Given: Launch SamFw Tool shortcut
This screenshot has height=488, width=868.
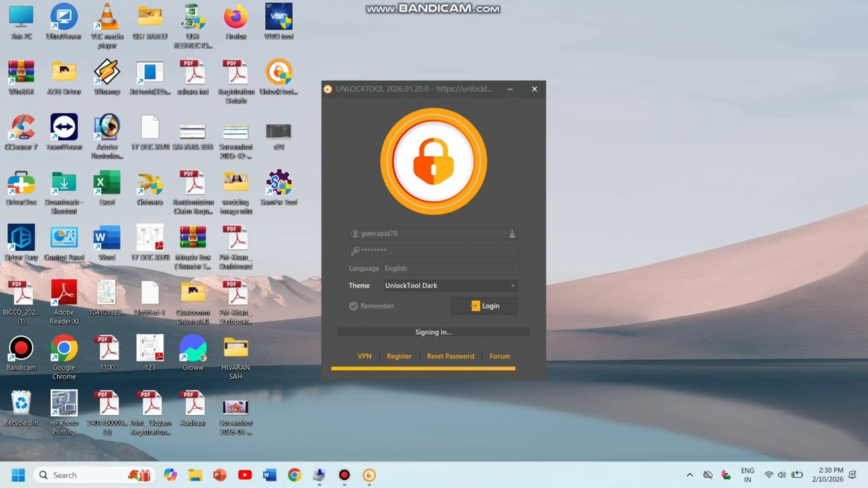Looking at the screenshot, I should pos(278,188).
